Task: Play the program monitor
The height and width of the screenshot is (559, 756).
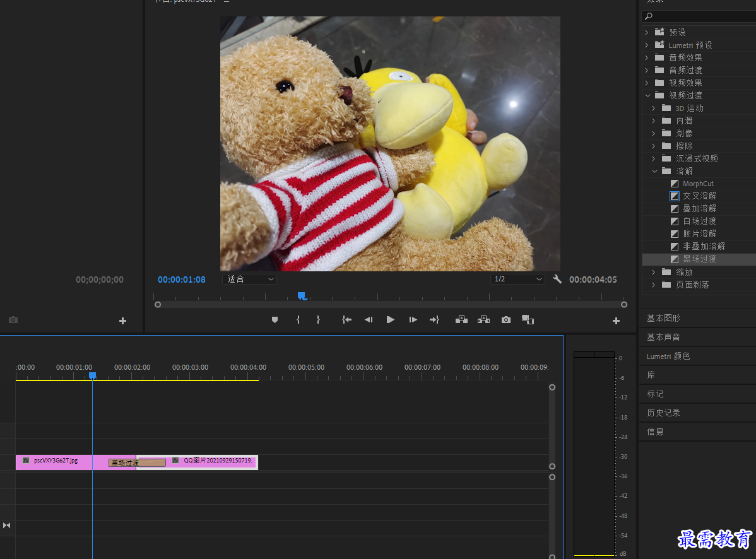Action: pyautogui.click(x=391, y=320)
